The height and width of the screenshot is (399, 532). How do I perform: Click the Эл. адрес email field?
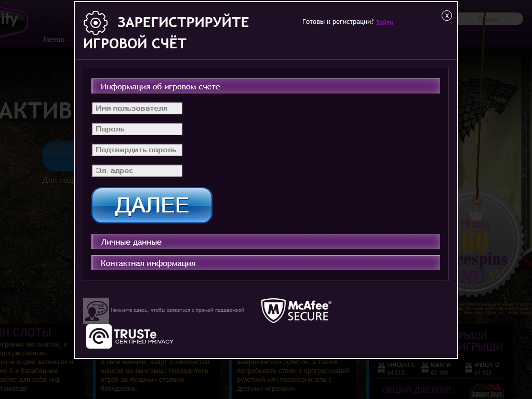click(137, 170)
